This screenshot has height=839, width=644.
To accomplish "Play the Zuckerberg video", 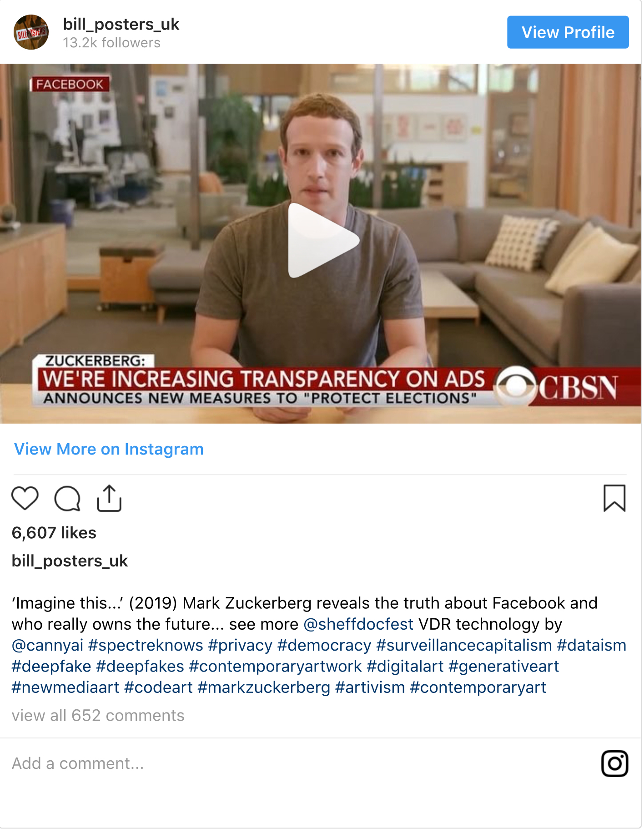I will (x=323, y=240).
